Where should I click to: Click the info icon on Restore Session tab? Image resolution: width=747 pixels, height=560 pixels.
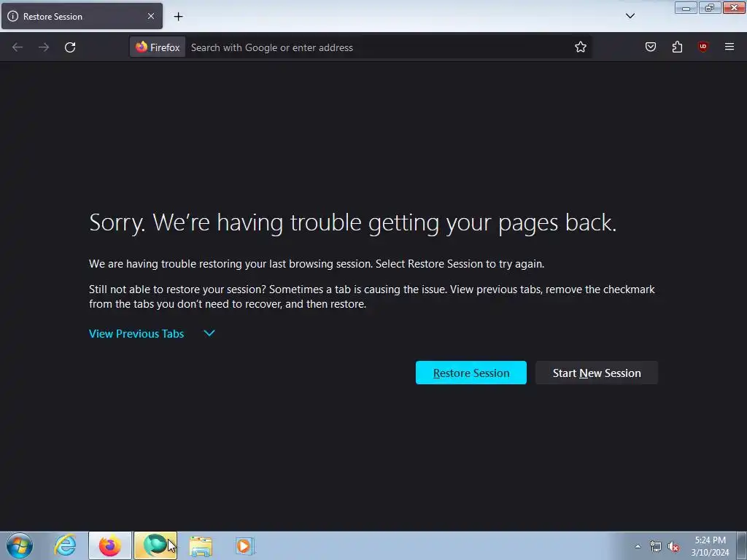point(13,16)
